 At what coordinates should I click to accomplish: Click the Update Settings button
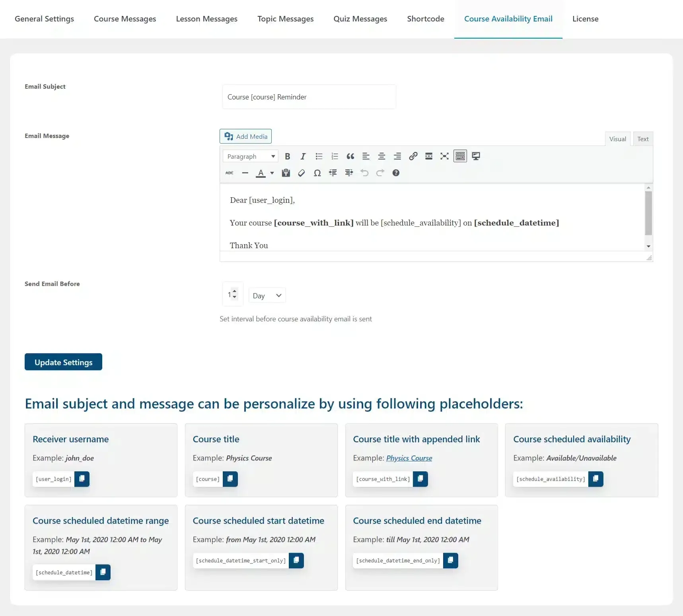[63, 362]
